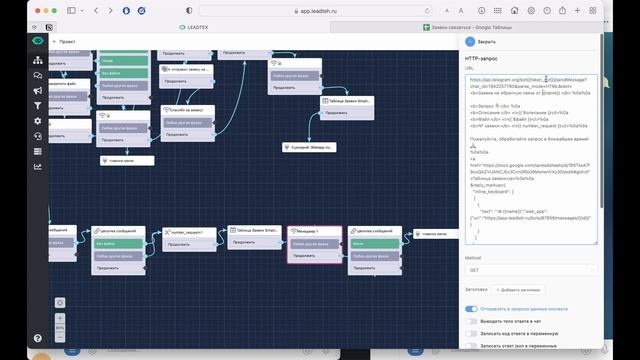Click the Продолжить row of Менеджер 1 node
Screen dimensions: 640x360
click(315, 256)
